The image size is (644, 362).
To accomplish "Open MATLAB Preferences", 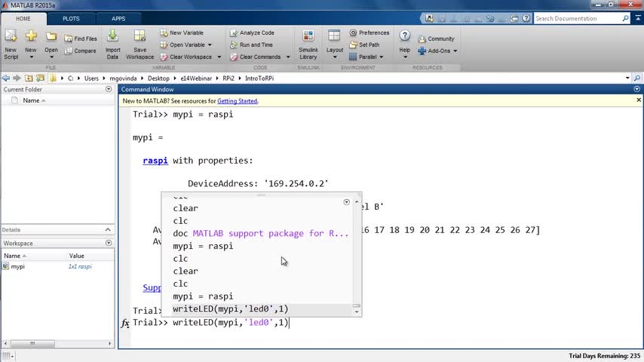I will point(370,33).
